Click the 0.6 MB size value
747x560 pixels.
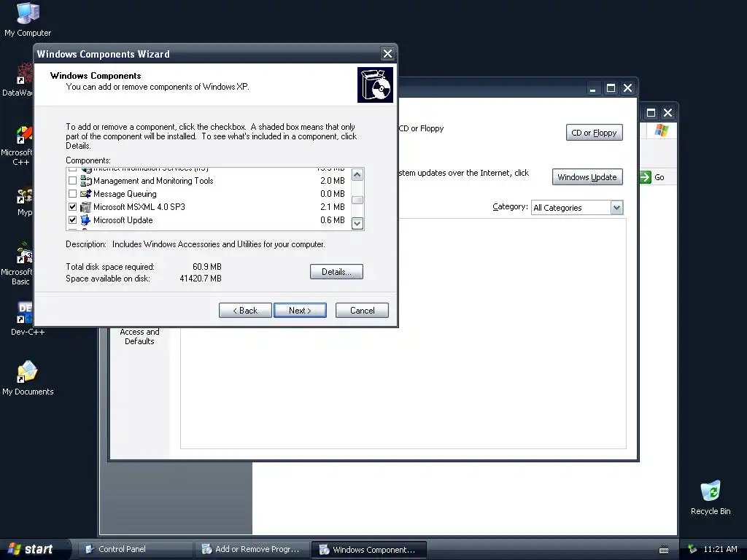point(333,220)
